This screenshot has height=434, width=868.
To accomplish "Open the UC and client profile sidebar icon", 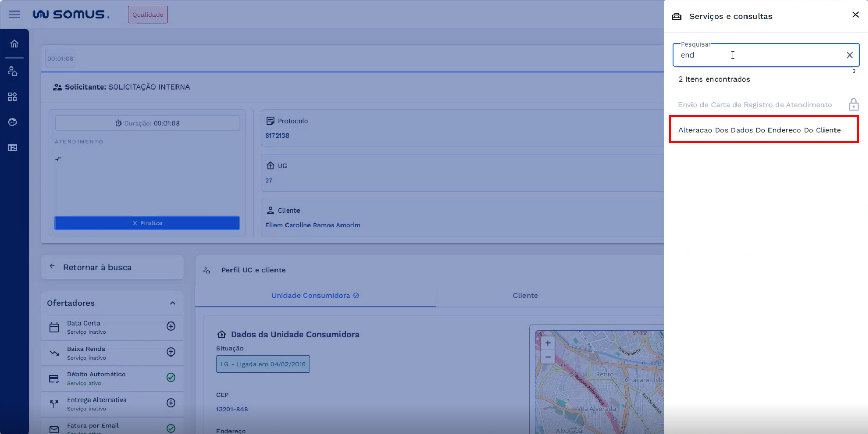I will (13, 71).
